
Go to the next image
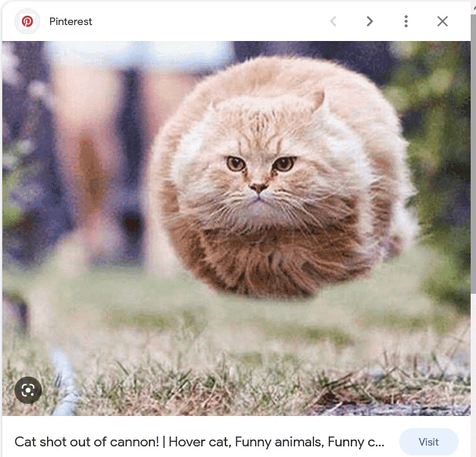(x=370, y=21)
